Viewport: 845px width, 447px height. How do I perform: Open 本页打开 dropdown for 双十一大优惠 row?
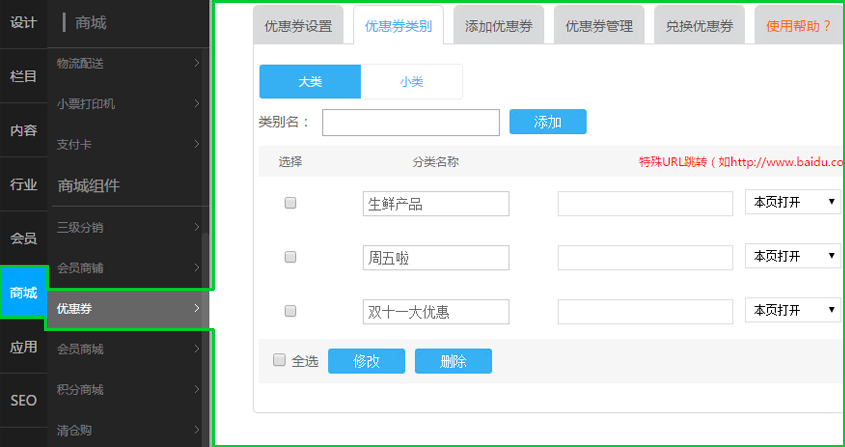(794, 311)
